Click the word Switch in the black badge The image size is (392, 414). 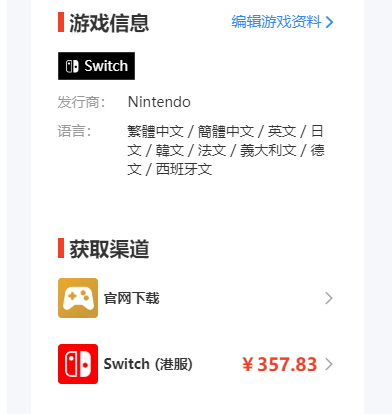(x=106, y=66)
